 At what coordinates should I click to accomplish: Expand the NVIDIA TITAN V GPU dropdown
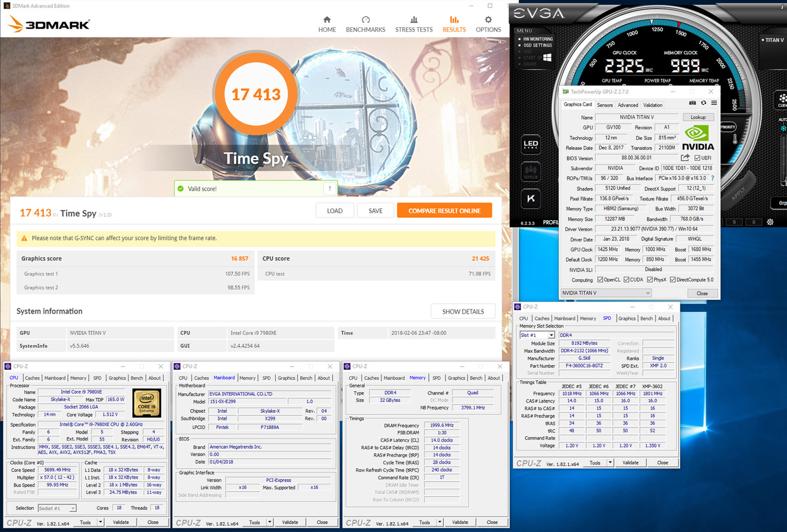pos(606,293)
